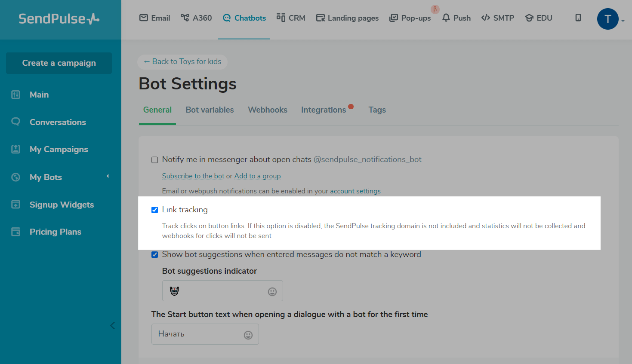This screenshot has width=632, height=364.
Task: Open emoji picker for Bot suggestions indicator
Action: 272,292
